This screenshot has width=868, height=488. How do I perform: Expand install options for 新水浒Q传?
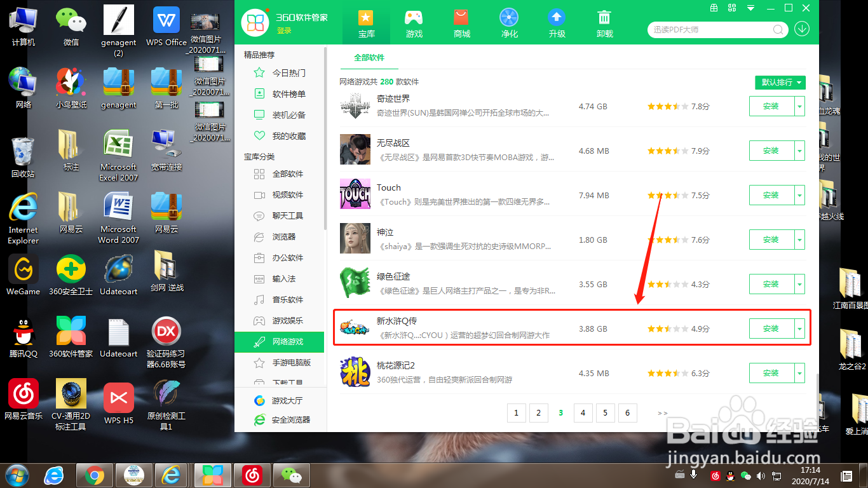pos(800,329)
